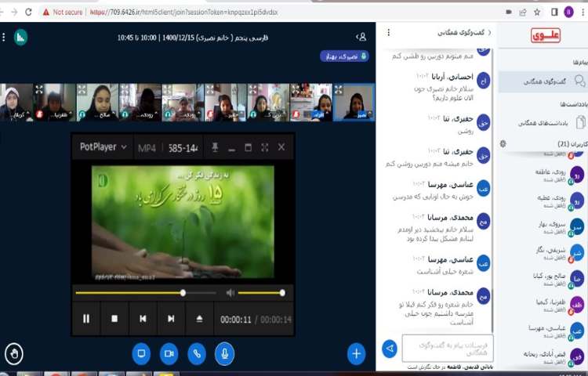Click the eject/open file button in PotPlayer

pos(199,319)
